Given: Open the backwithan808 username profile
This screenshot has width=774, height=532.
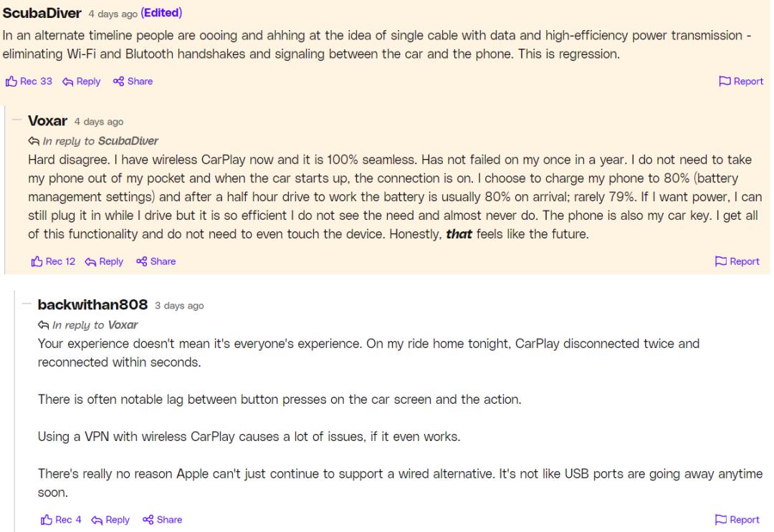Looking at the screenshot, I should [92, 305].
